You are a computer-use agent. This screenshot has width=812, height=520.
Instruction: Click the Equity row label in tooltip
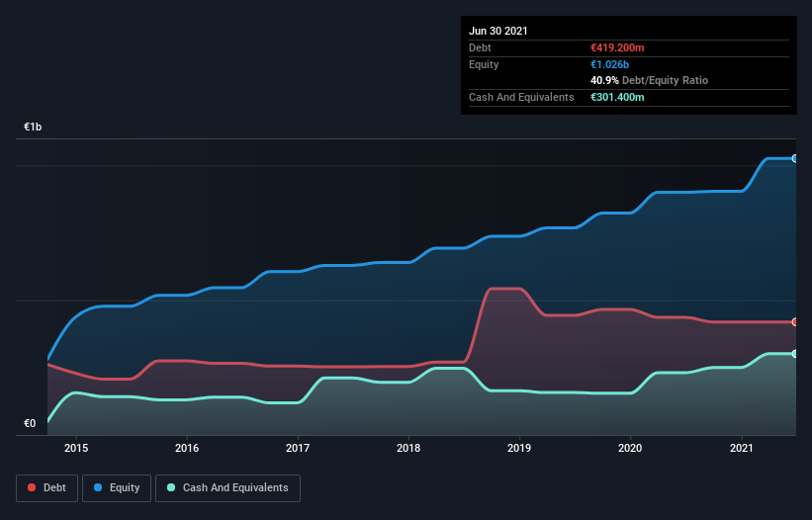pyautogui.click(x=484, y=64)
